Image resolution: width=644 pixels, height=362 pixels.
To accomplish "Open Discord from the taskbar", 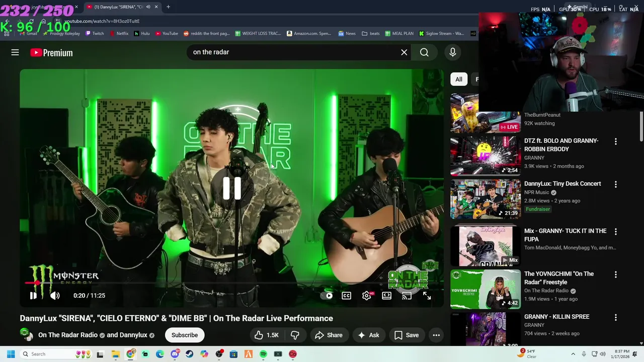I will click(175, 354).
